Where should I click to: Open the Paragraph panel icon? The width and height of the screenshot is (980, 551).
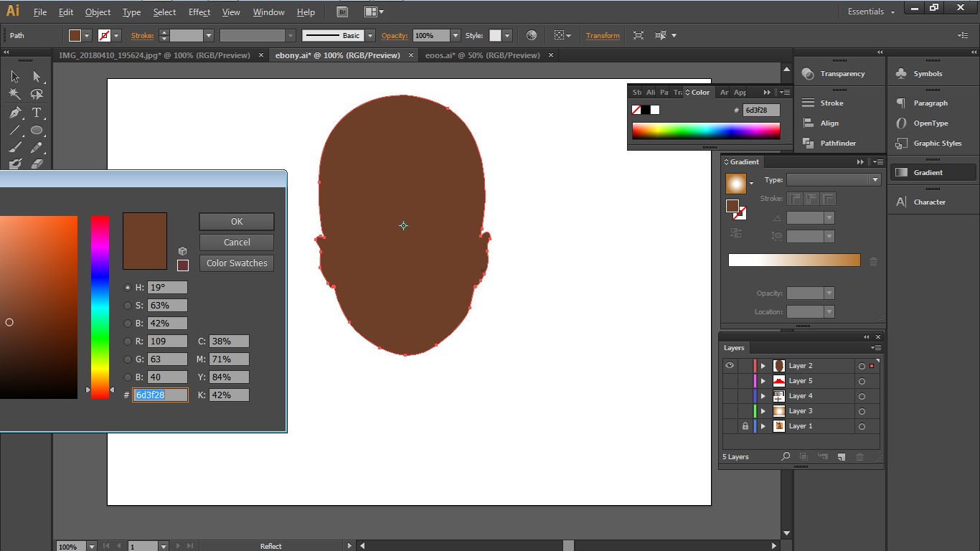902,103
